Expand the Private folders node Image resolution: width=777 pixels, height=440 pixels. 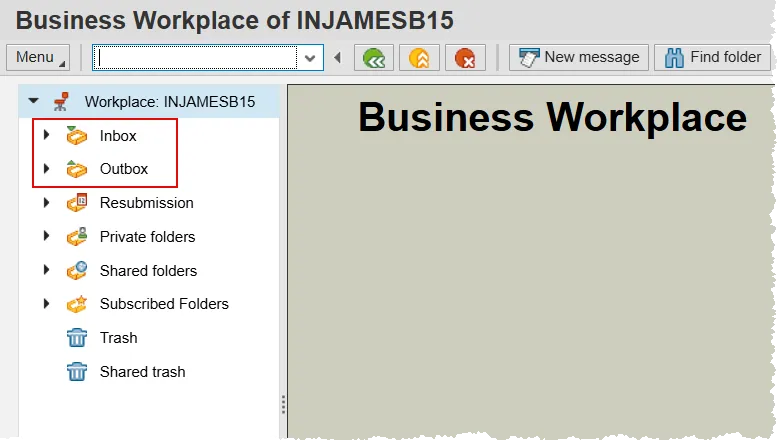pos(47,236)
